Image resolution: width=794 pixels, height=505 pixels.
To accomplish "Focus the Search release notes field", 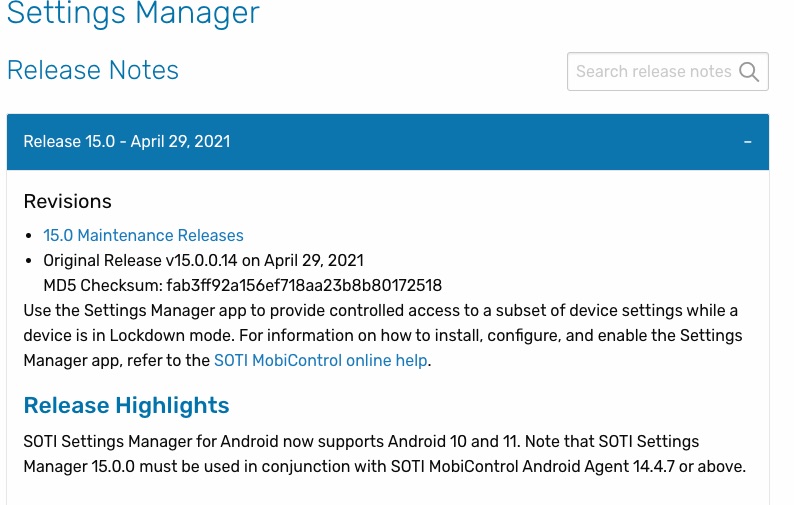I will (652, 72).
